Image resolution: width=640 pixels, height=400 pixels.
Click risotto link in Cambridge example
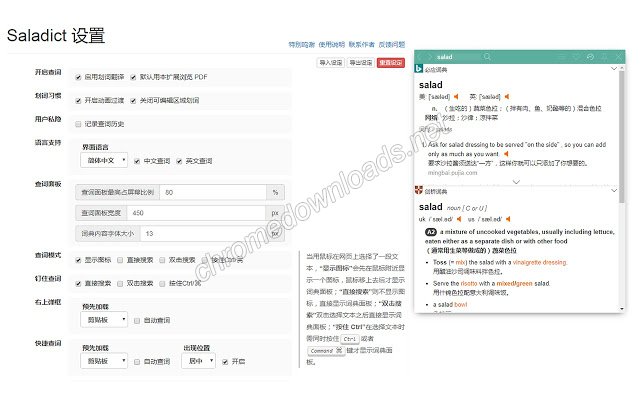469,283
